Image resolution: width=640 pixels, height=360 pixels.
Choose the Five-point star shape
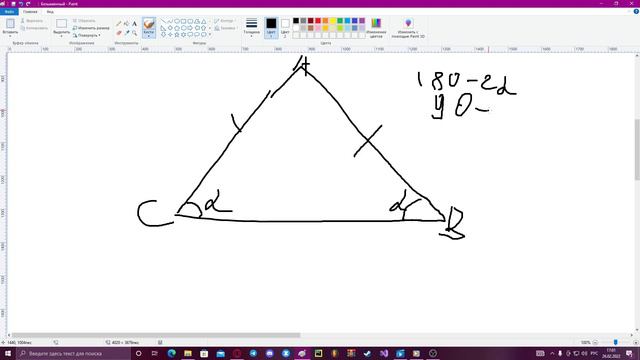point(177,35)
